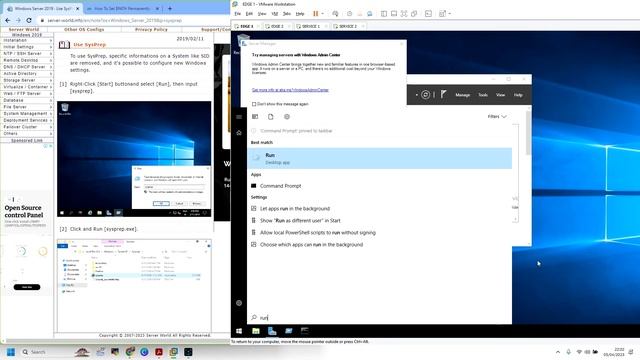Screen dimensions: 640x360
Task: Open the Privacy Policy link on Server World
Action: click(x=151, y=29)
